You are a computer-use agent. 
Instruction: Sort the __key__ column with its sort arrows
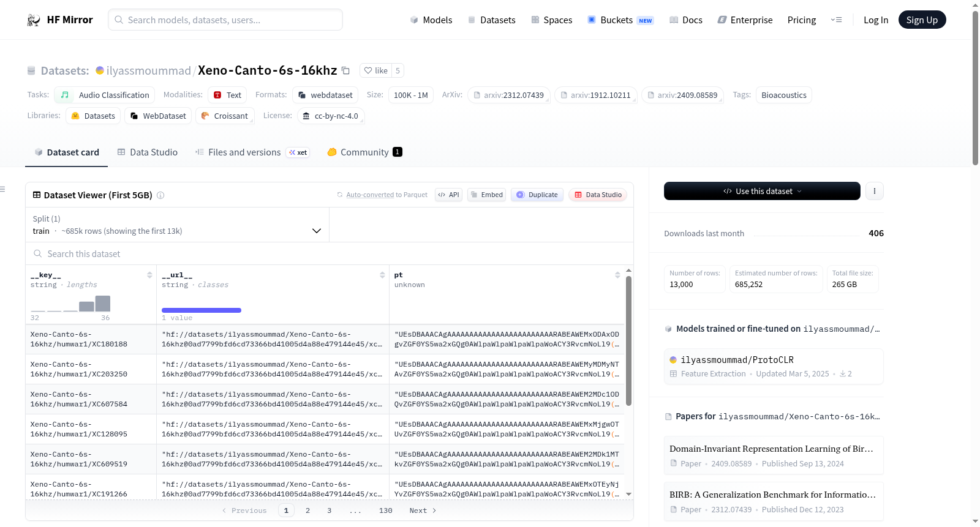click(149, 275)
